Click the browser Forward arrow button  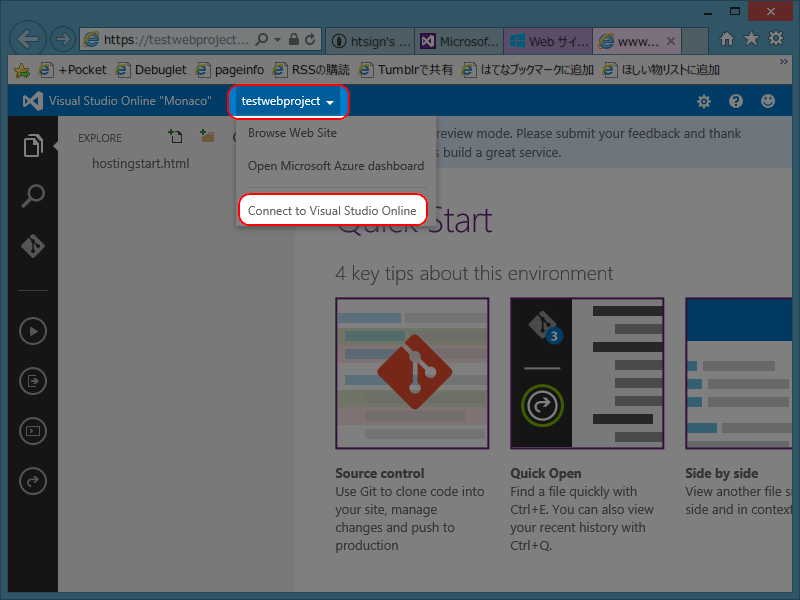coord(63,39)
